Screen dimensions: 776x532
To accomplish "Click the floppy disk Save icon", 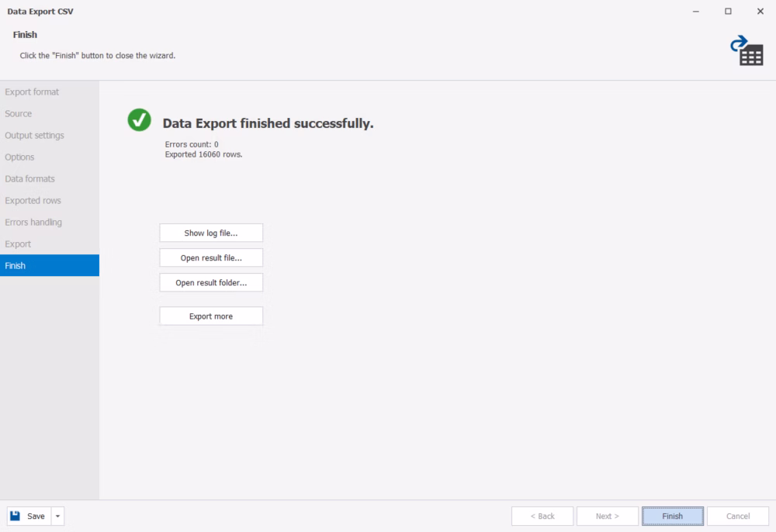I will (x=16, y=516).
